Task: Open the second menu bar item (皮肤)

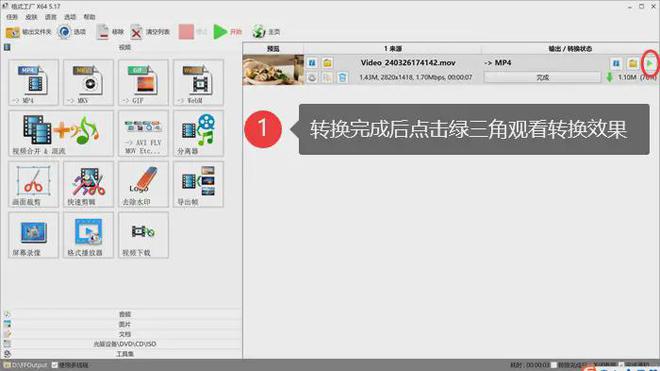Action: 31,17
